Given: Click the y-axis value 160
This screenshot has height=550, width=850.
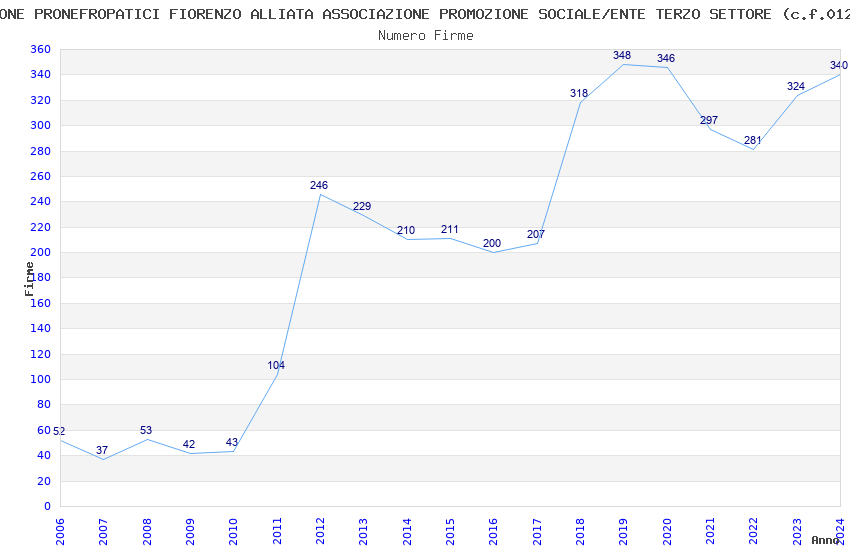Looking at the screenshot, I should click(x=41, y=303).
